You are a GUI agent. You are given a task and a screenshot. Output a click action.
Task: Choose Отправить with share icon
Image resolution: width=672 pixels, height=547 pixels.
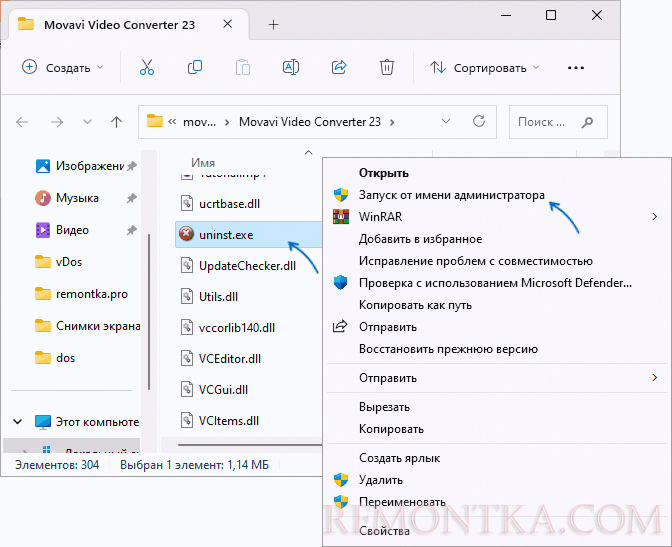[x=497, y=327]
